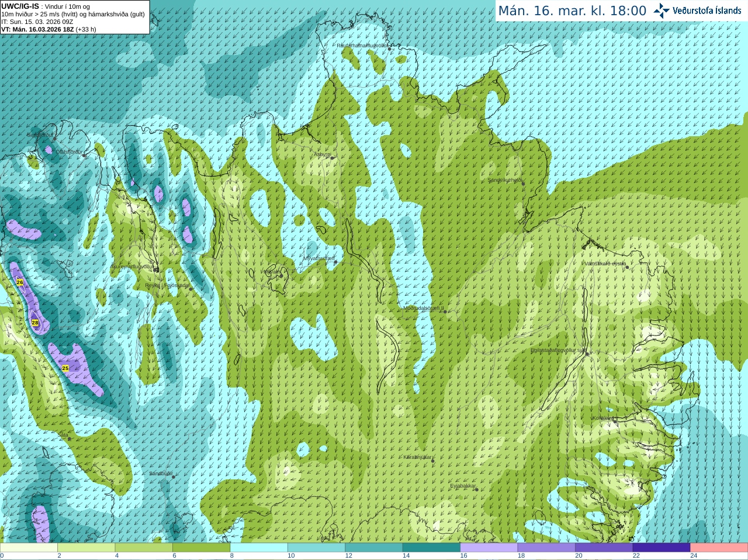Click the Veðurstofa Íslands name text
The width and height of the screenshot is (748, 560).
tap(707, 11)
